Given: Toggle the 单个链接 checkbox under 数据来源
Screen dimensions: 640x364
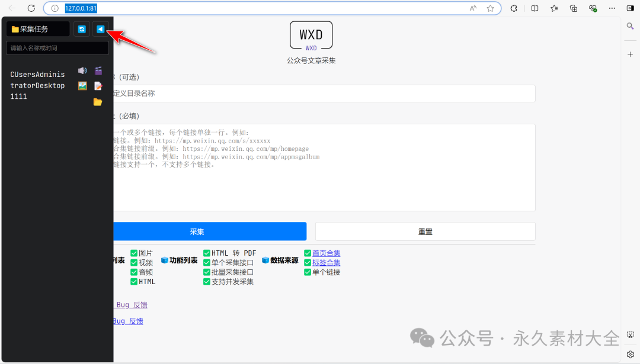Looking at the screenshot, I should point(308,272).
